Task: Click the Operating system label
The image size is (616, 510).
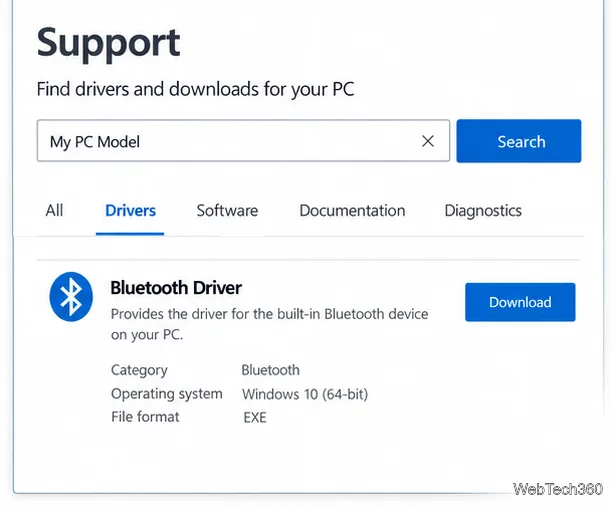Action: (x=167, y=394)
